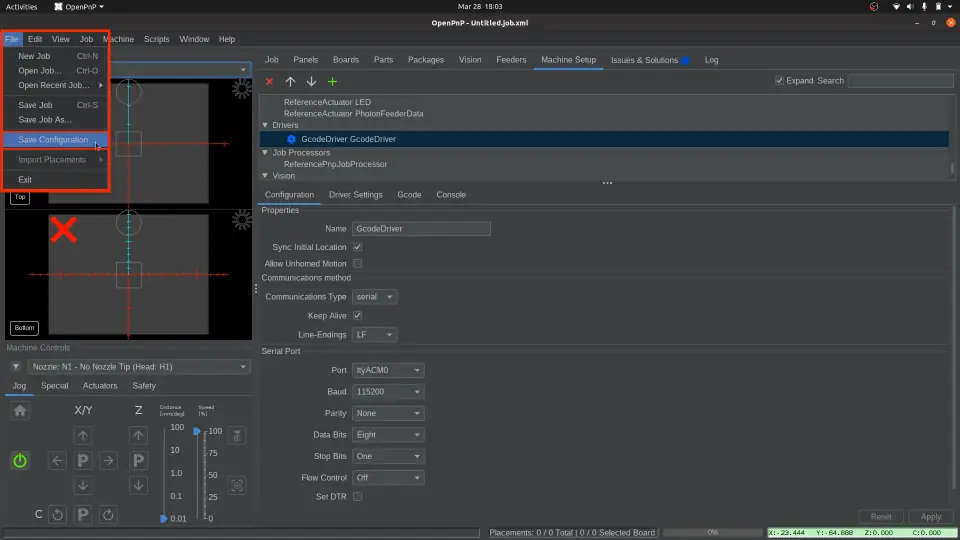Click the Activities button in top bar
Viewport: 960px width, 540px height.
[x=21, y=7]
